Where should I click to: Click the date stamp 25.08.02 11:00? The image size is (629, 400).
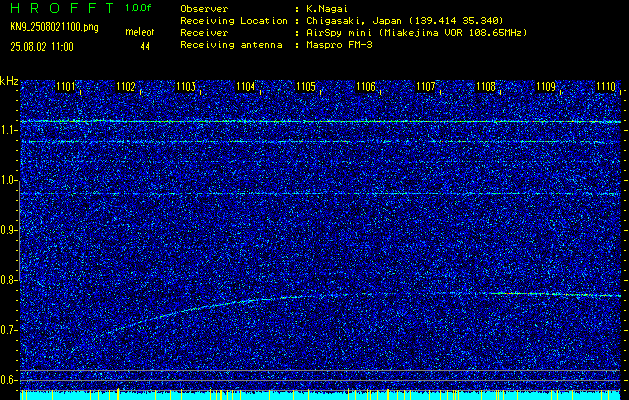(x=42, y=47)
